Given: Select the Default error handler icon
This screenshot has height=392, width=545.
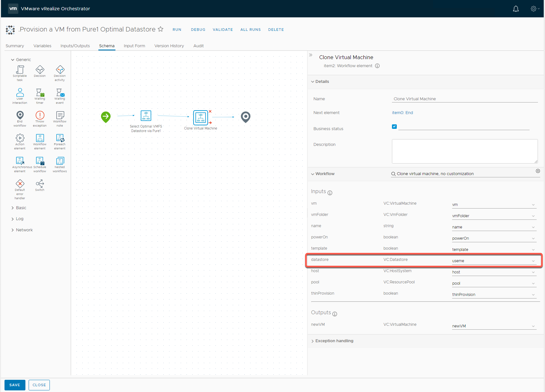Looking at the screenshot, I should 20,183.
